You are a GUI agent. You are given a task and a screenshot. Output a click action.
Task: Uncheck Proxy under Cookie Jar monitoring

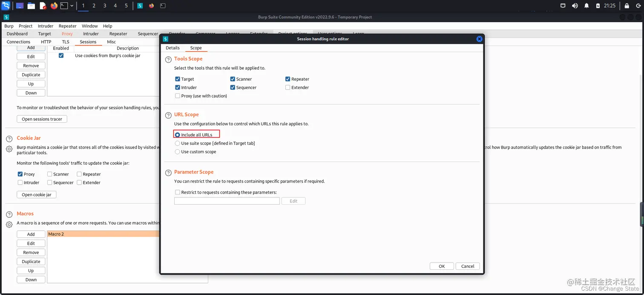click(x=20, y=174)
